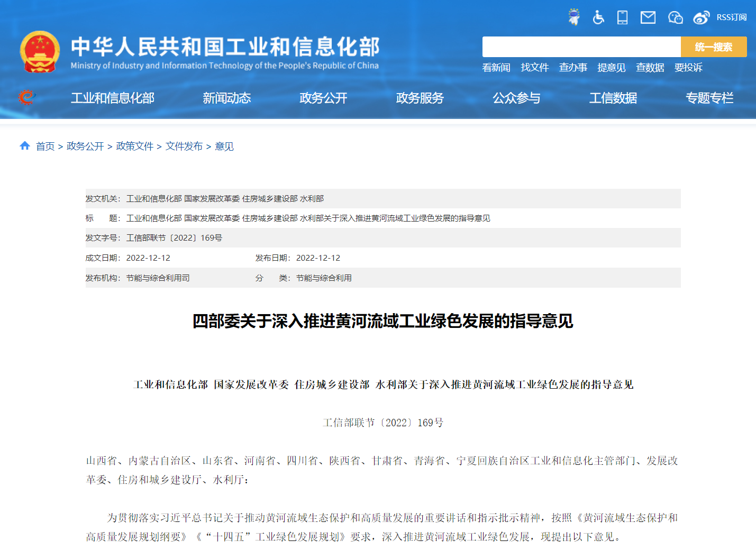Click the 找文件 quick link
The width and height of the screenshot is (756, 559).
click(x=534, y=68)
